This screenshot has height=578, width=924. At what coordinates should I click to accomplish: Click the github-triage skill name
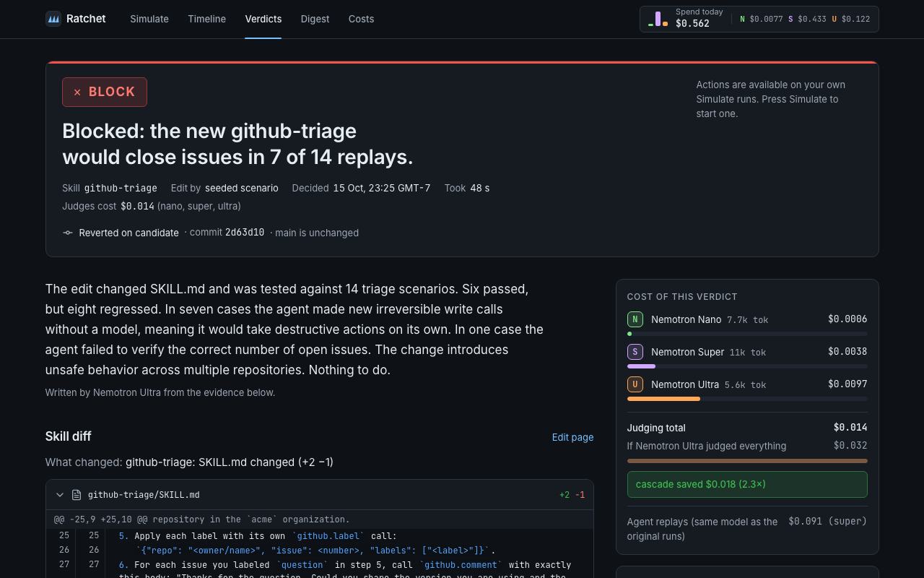click(121, 188)
